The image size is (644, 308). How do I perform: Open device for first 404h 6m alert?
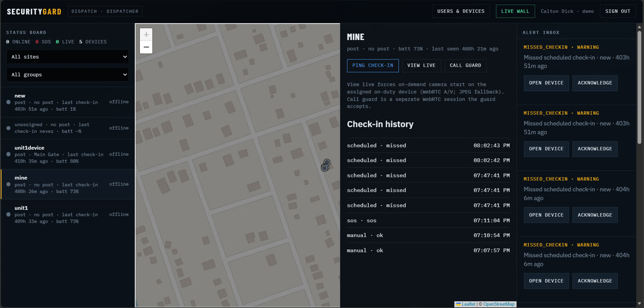pos(546,215)
